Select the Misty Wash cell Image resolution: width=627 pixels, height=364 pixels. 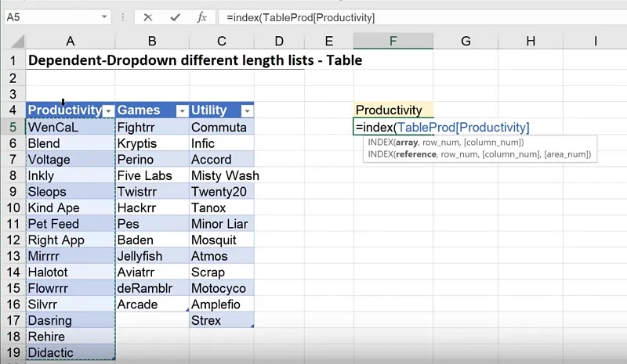tap(224, 175)
